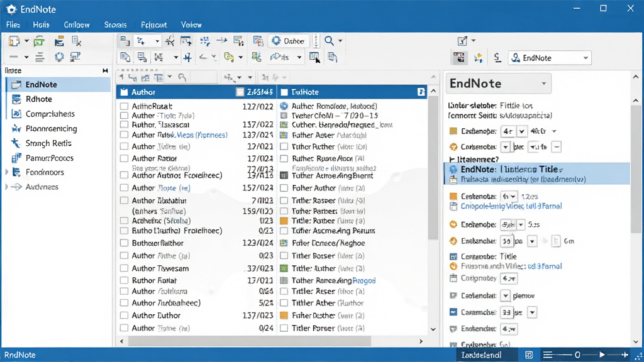Open the Voiew menu

tap(191, 25)
